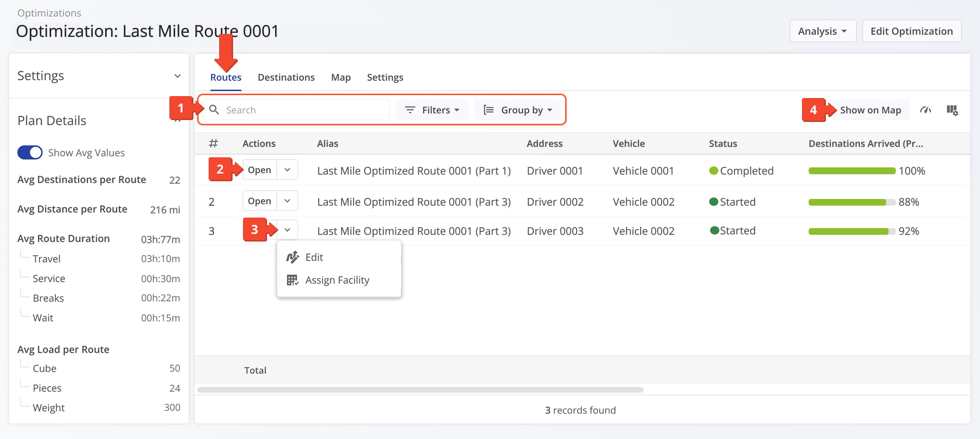Click the Optimizations breadcrumb link
This screenshot has width=980, height=439.
click(x=49, y=13)
